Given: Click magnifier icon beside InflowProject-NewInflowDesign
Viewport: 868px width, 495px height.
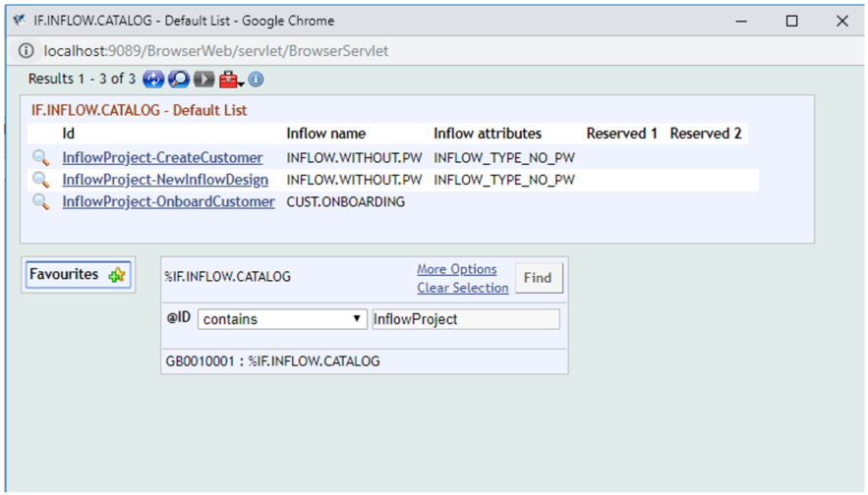Looking at the screenshot, I should click(40, 180).
